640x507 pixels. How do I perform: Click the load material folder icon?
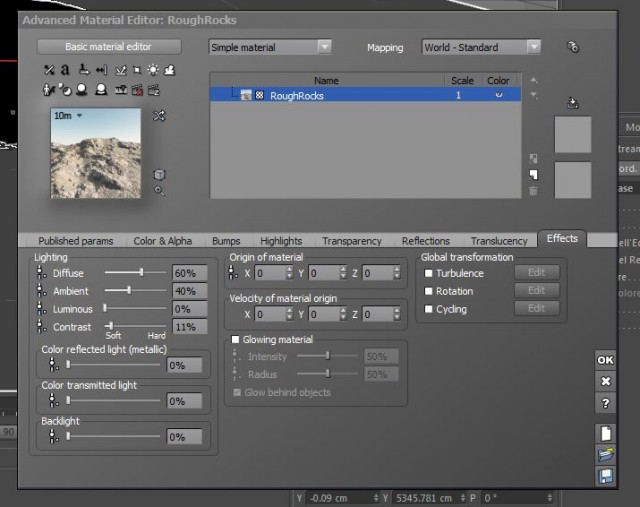(605, 454)
